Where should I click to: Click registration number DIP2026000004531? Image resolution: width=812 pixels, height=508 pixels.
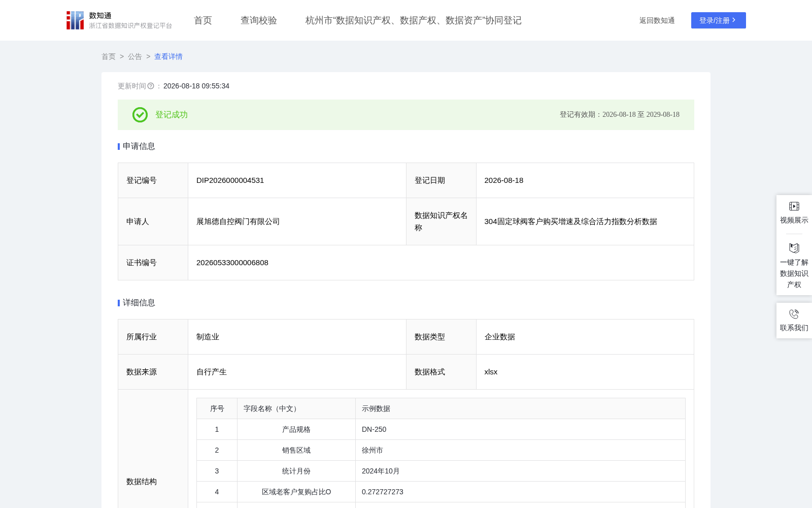[230, 180]
